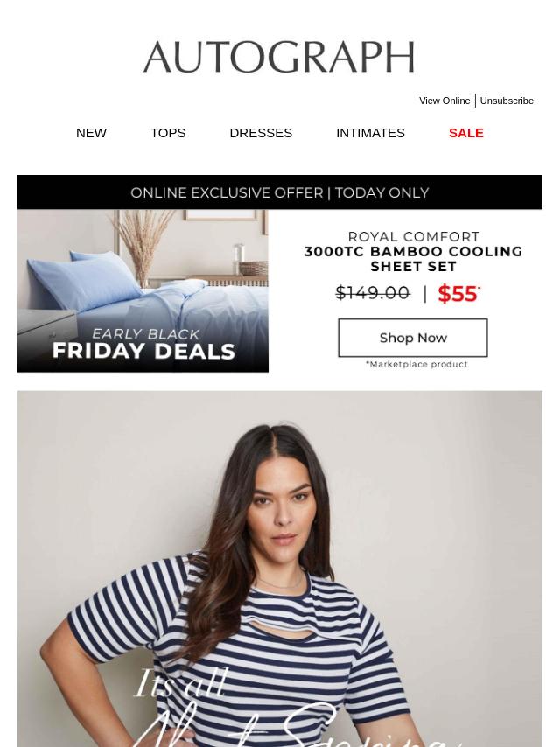Go to the TOPS category
This screenshot has width=560, height=747.
(x=168, y=133)
